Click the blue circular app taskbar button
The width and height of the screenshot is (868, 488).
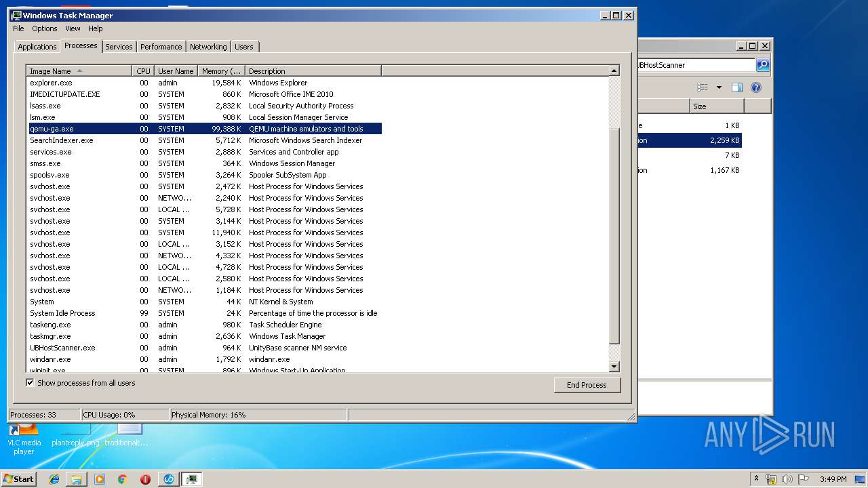pos(169,479)
